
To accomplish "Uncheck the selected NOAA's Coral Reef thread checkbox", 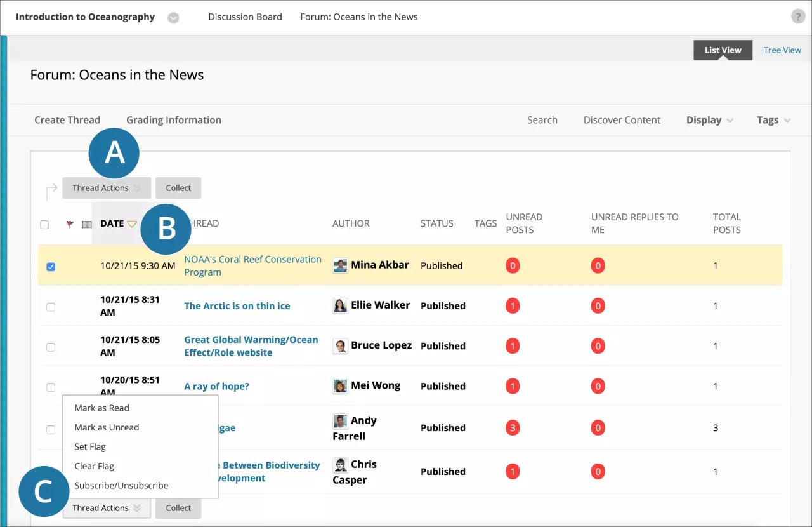I will tap(51, 267).
